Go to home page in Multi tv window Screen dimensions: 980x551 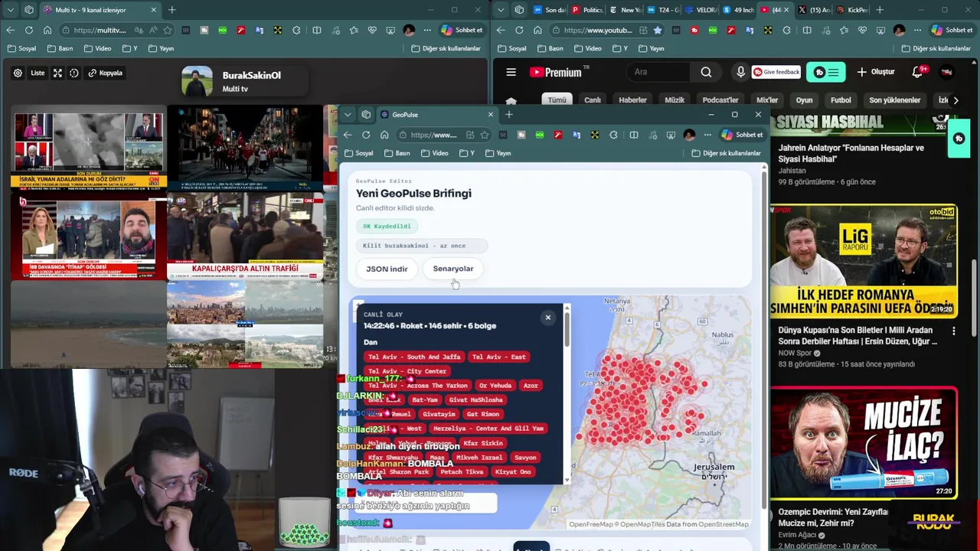(x=47, y=30)
